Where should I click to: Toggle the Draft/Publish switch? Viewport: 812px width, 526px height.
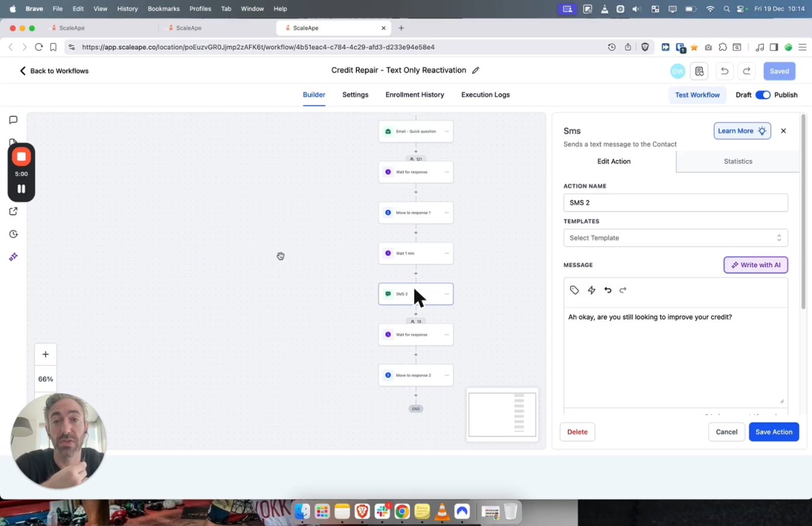click(763, 95)
